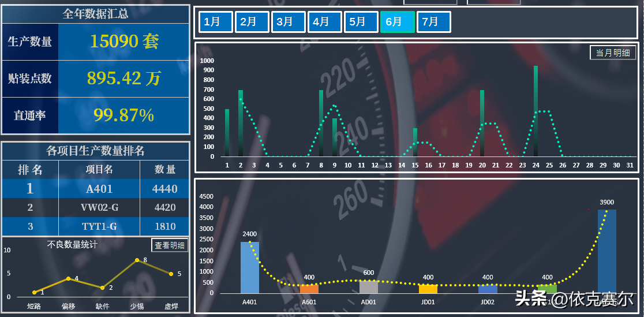
Task: Click the 虚焊 axis label in defect chart
Action: tap(171, 306)
